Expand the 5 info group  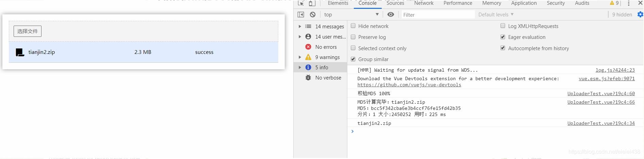300,67
